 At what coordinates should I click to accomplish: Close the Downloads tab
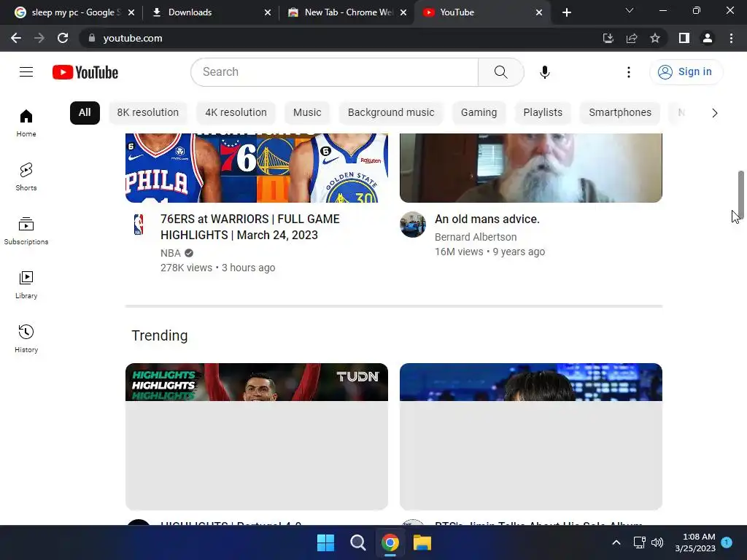[x=268, y=12]
